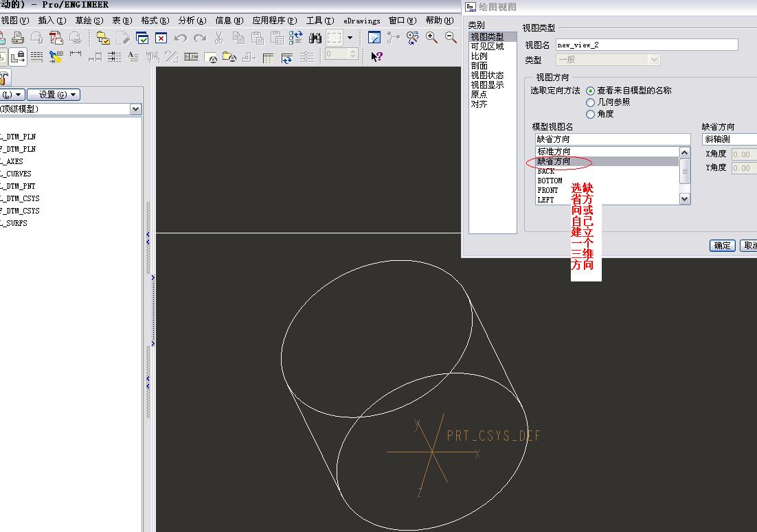
Task: Open the 帮助(H) menu
Action: 440,21
